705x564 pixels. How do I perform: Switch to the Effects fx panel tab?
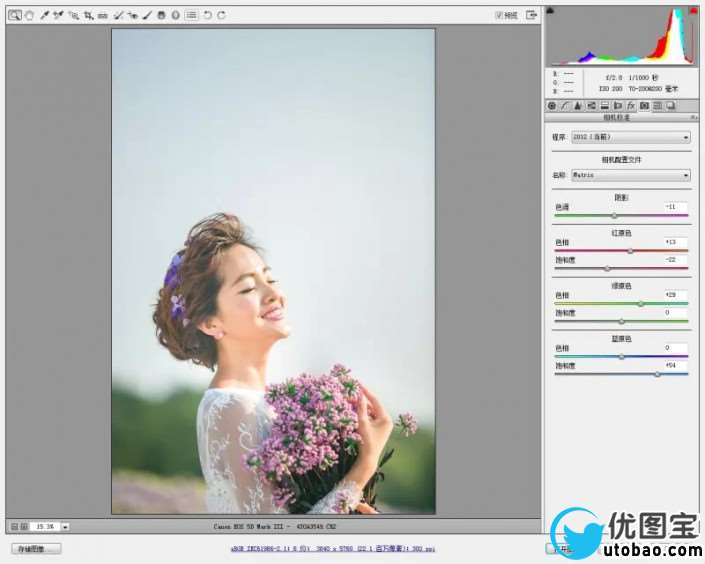click(x=631, y=105)
